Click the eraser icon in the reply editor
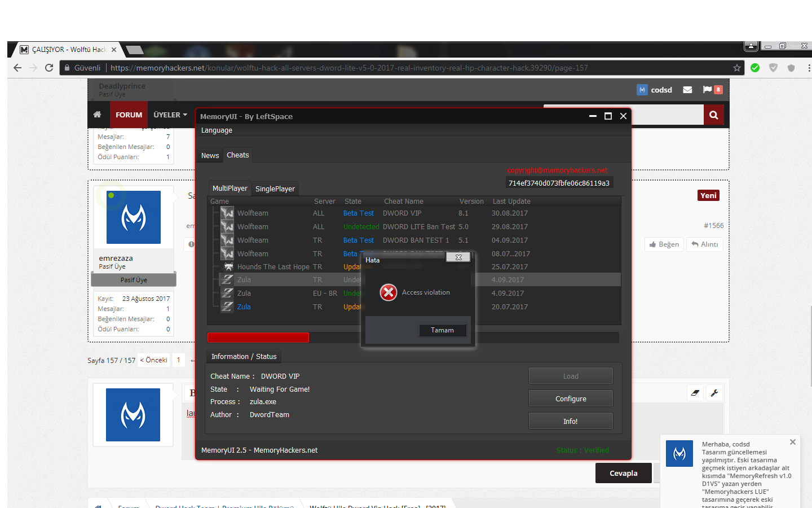Image resolution: width=812 pixels, height=508 pixels. tap(695, 393)
